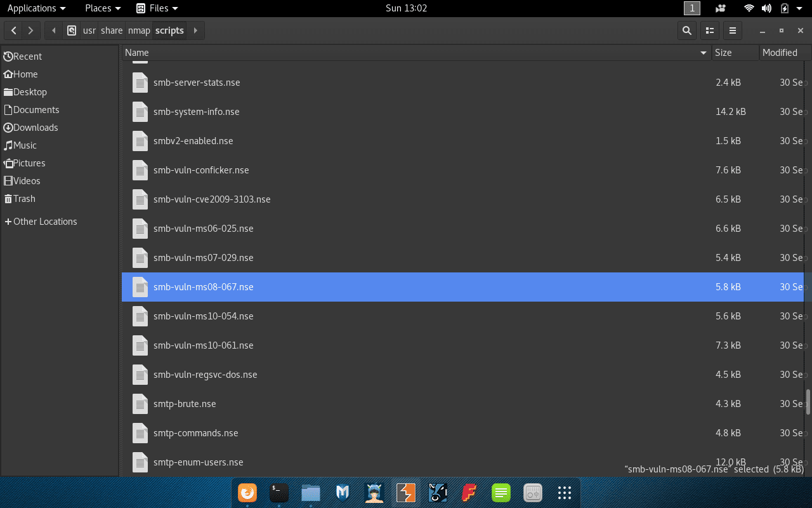Open the Places dropdown menu
812x508 pixels.
103,8
